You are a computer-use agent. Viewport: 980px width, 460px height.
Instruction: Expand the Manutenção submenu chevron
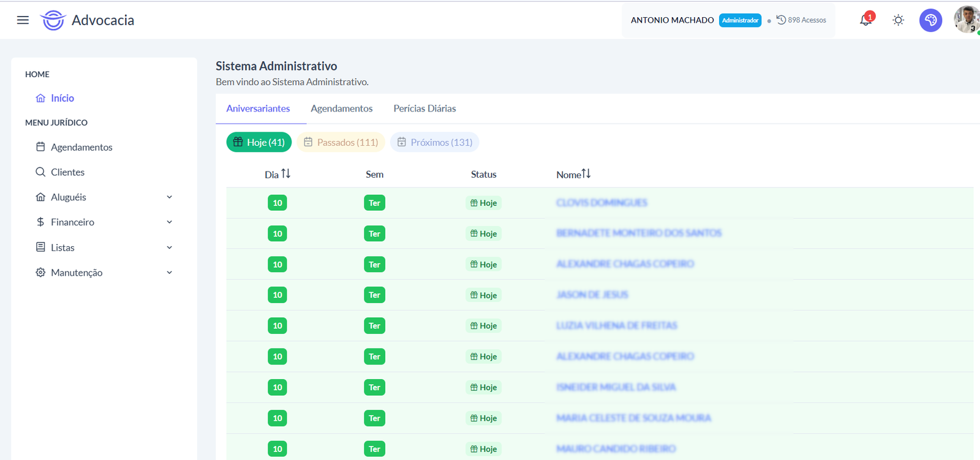pos(170,273)
